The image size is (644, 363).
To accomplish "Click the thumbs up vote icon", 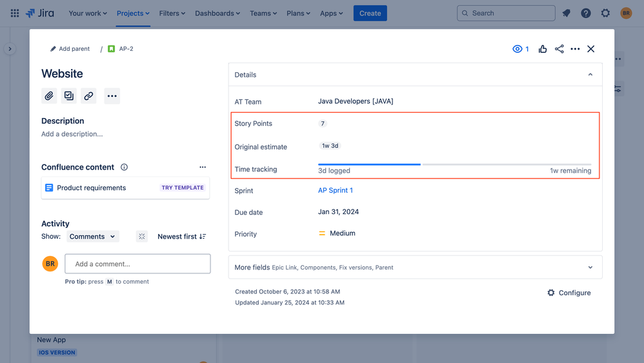I will pyautogui.click(x=543, y=49).
